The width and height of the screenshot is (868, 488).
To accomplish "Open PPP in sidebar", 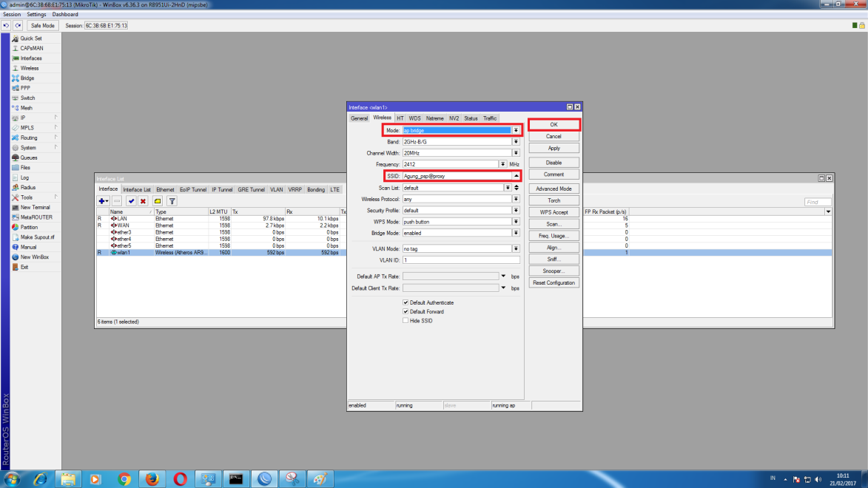I will [25, 89].
